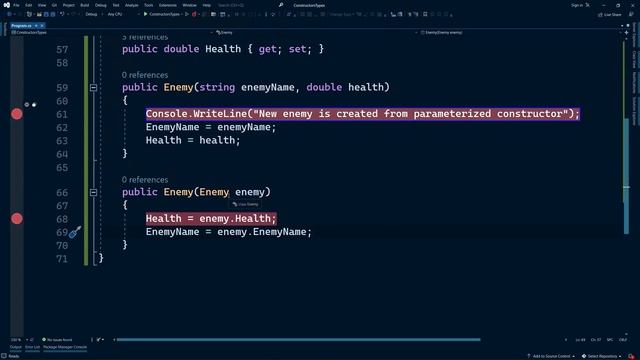Click the Live Share button
This screenshot has height=360, width=640.
click(x=609, y=14)
